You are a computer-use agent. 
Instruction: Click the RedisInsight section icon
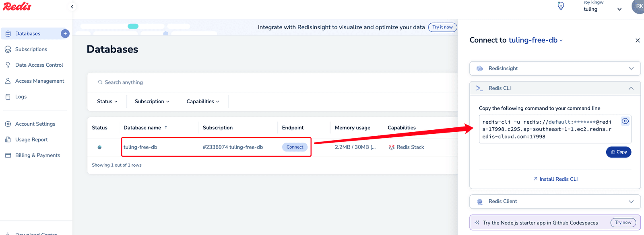click(479, 69)
